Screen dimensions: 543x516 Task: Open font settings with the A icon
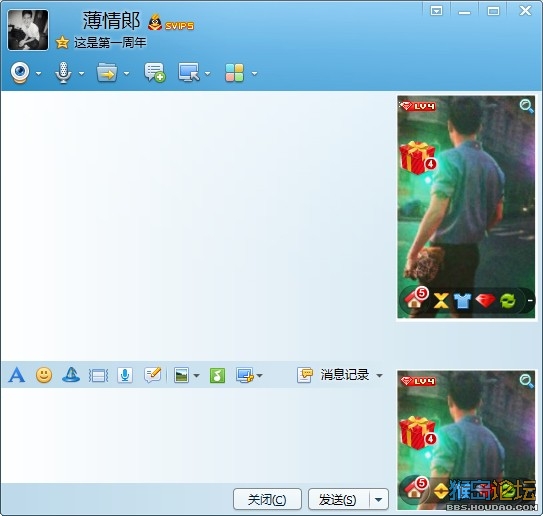17,375
